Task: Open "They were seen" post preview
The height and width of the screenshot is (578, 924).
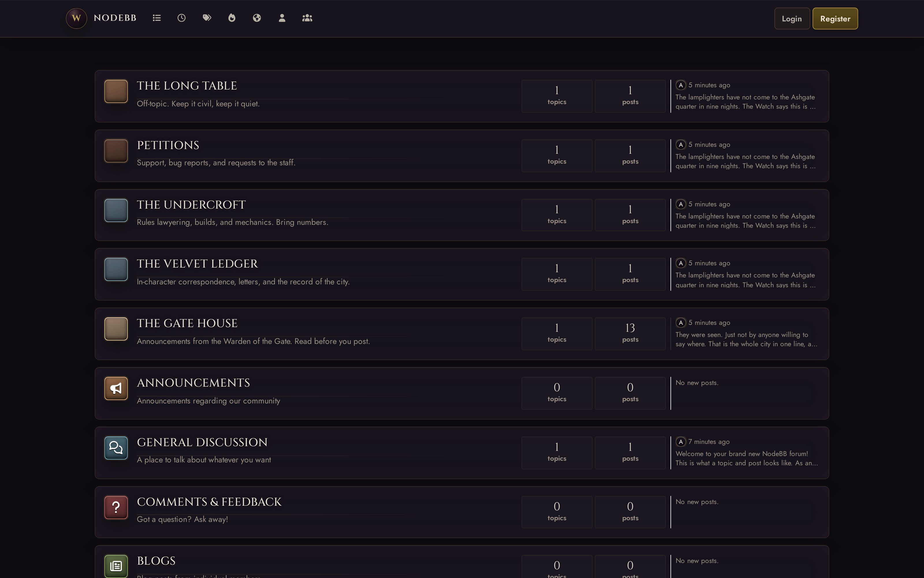Action: click(x=746, y=340)
